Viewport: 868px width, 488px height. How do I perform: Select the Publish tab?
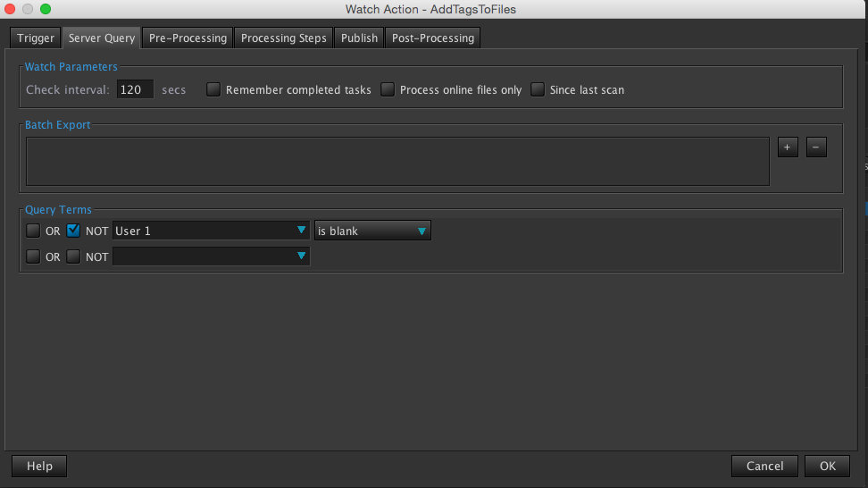pyautogui.click(x=359, y=38)
